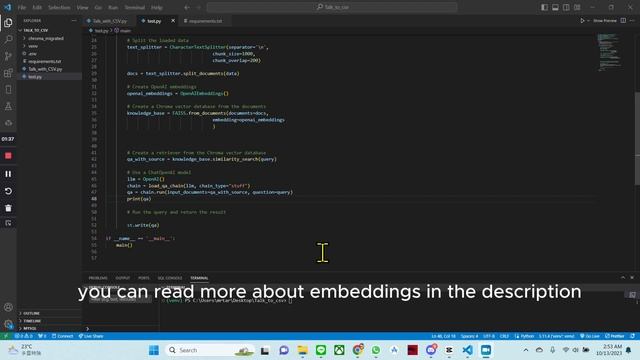640x360 pixels.
Task: Open Explorer panel ellipsis menu
Action: (x=74, y=20)
